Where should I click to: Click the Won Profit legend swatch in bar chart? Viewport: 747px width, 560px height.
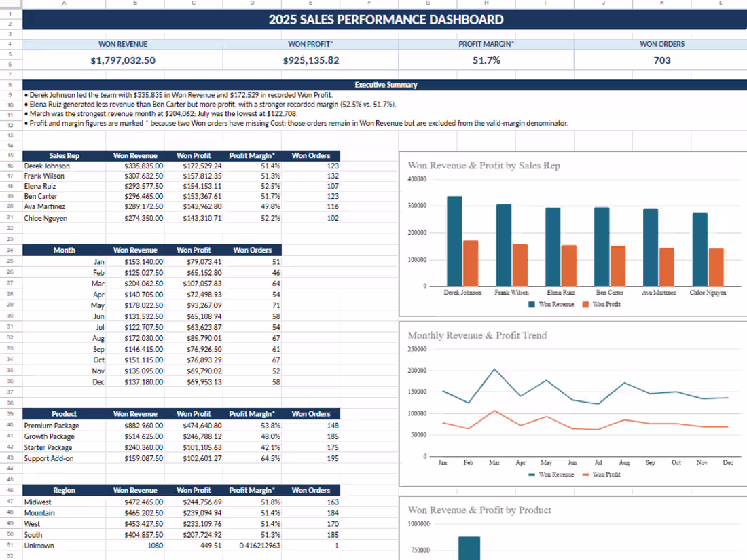(x=585, y=304)
